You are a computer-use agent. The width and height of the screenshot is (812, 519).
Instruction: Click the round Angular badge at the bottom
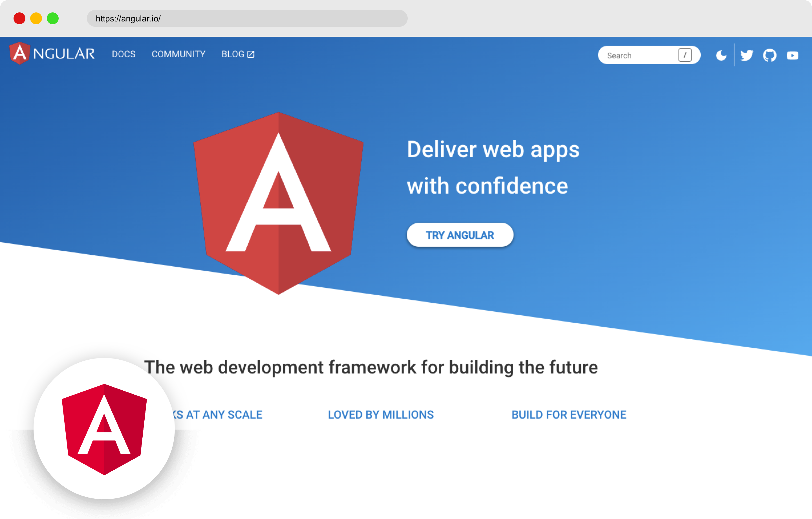click(x=104, y=428)
